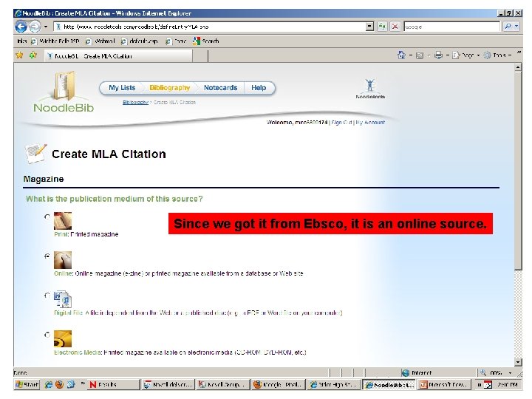
Task: Click into the browser address bar
Action: click(x=209, y=27)
